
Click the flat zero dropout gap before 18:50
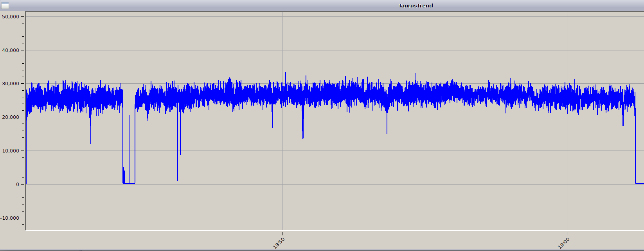pos(132,183)
